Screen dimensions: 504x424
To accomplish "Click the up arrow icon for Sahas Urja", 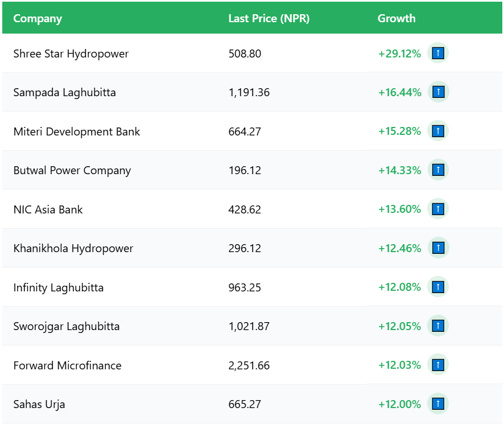I will pos(438,404).
